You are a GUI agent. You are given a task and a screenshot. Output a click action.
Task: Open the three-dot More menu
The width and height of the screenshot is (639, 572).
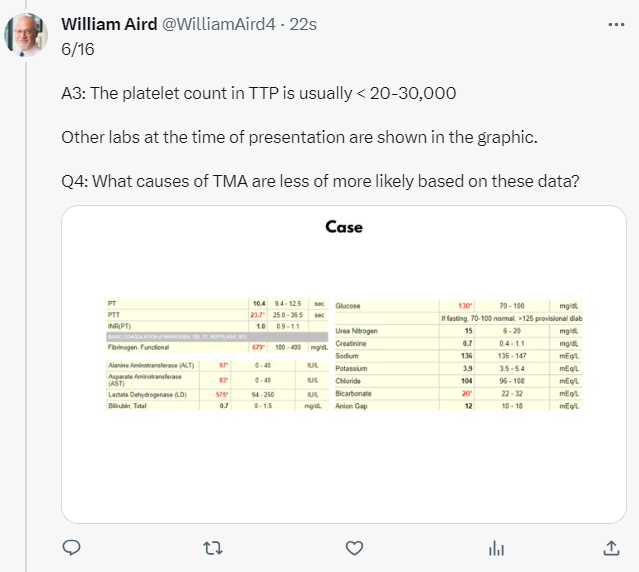pos(616,25)
